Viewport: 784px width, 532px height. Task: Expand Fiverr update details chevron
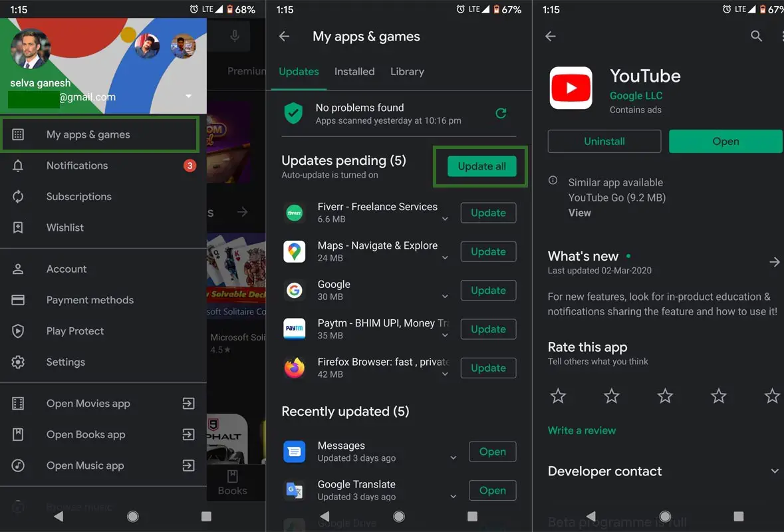[x=445, y=219]
